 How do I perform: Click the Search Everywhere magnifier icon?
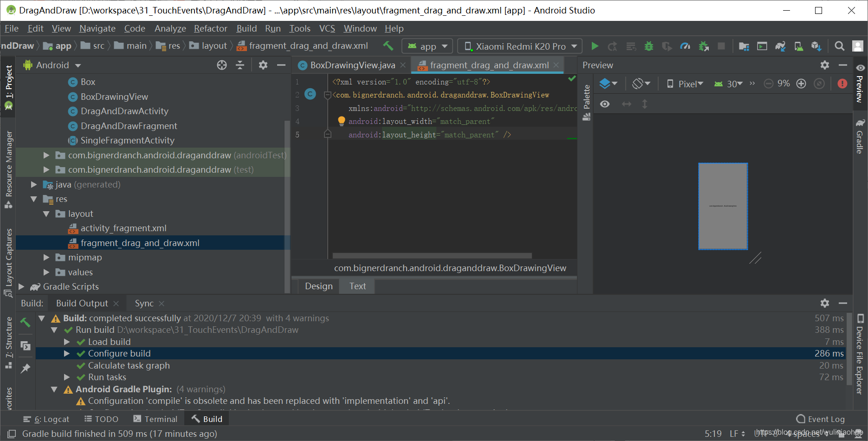click(839, 46)
